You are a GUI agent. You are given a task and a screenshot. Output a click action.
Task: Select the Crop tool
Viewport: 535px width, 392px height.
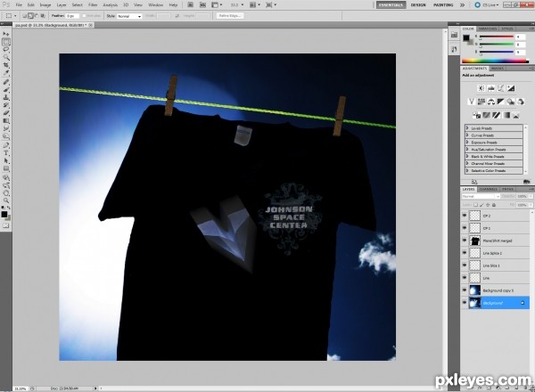click(x=6, y=65)
